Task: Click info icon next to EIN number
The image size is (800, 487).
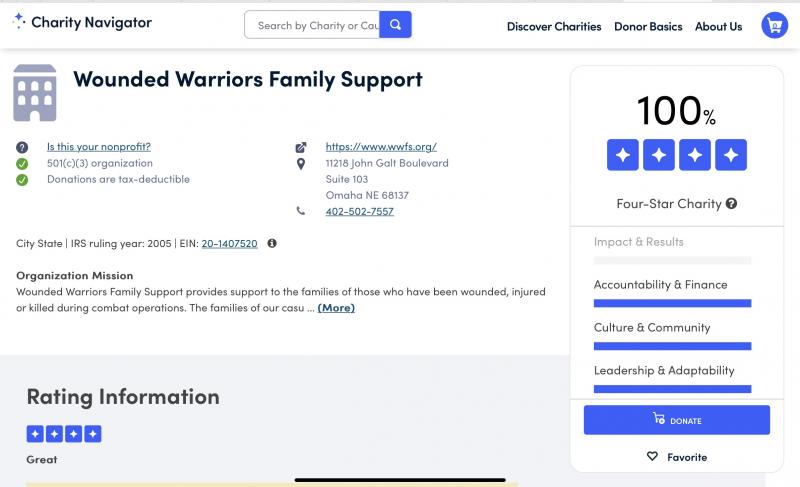Action: click(272, 243)
